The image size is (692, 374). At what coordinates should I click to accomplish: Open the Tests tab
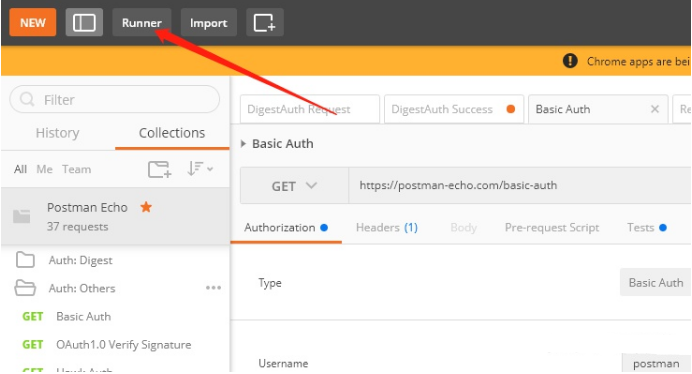[647, 227]
